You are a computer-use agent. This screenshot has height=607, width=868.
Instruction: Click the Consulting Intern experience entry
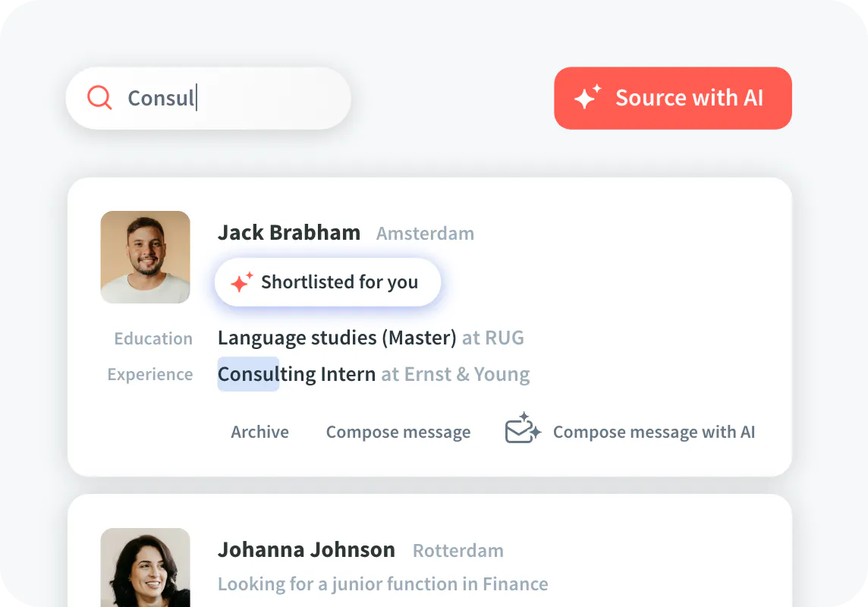pos(297,374)
